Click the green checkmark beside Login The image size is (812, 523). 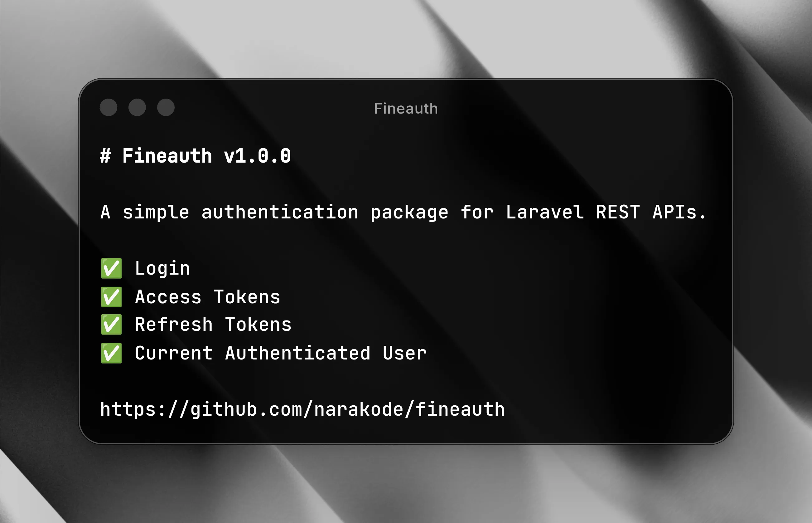point(111,268)
